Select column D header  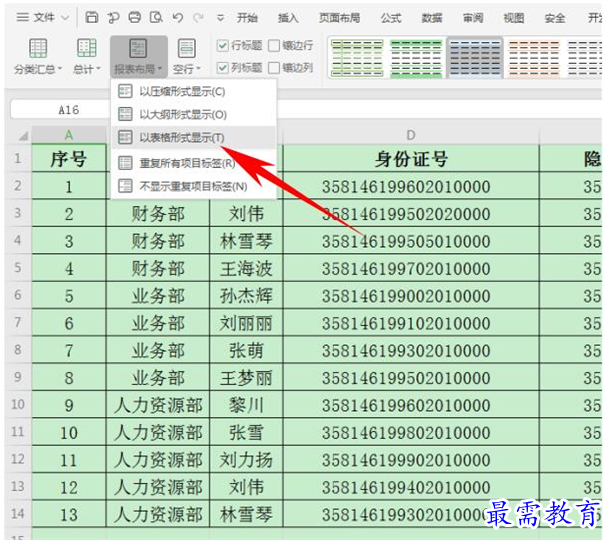tap(411, 135)
